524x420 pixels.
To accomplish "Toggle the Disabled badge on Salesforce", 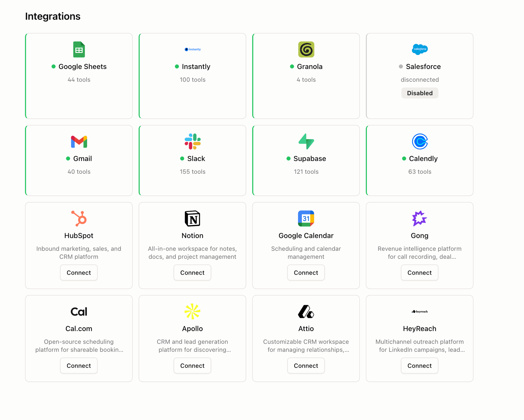I will point(419,93).
